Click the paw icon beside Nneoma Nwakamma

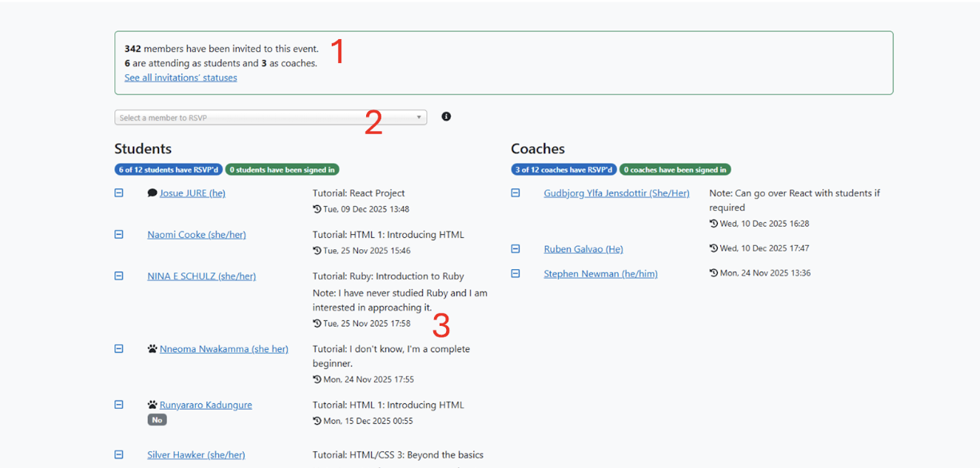coord(152,349)
